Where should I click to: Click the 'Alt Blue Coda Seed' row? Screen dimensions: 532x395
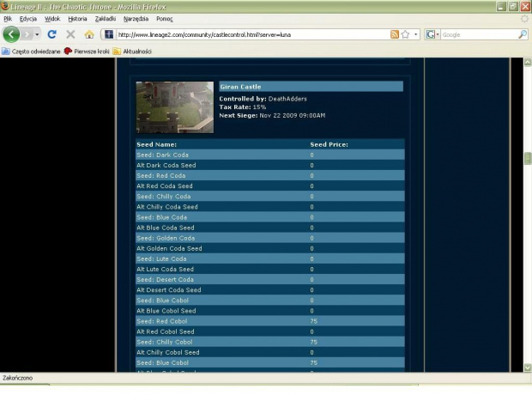pyautogui.click(x=270, y=228)
